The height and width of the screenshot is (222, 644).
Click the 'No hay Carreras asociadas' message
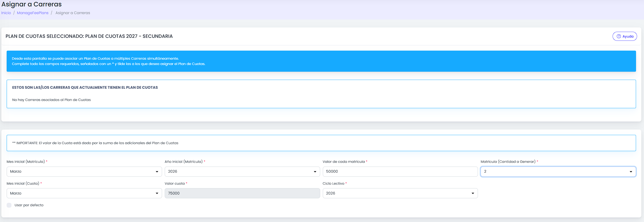point(51,100)
